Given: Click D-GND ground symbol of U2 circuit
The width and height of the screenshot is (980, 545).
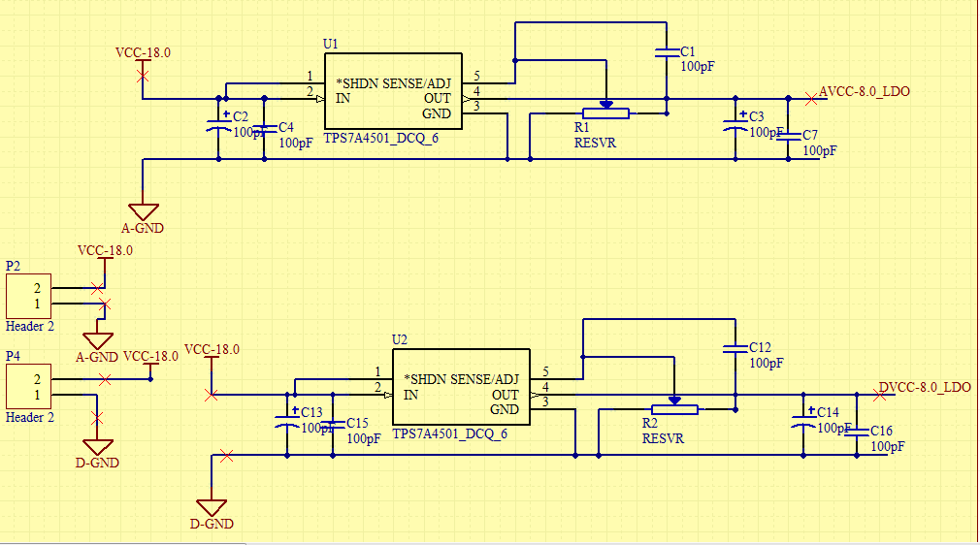Looking at the screenshot, I should click(x=212, y=508).
